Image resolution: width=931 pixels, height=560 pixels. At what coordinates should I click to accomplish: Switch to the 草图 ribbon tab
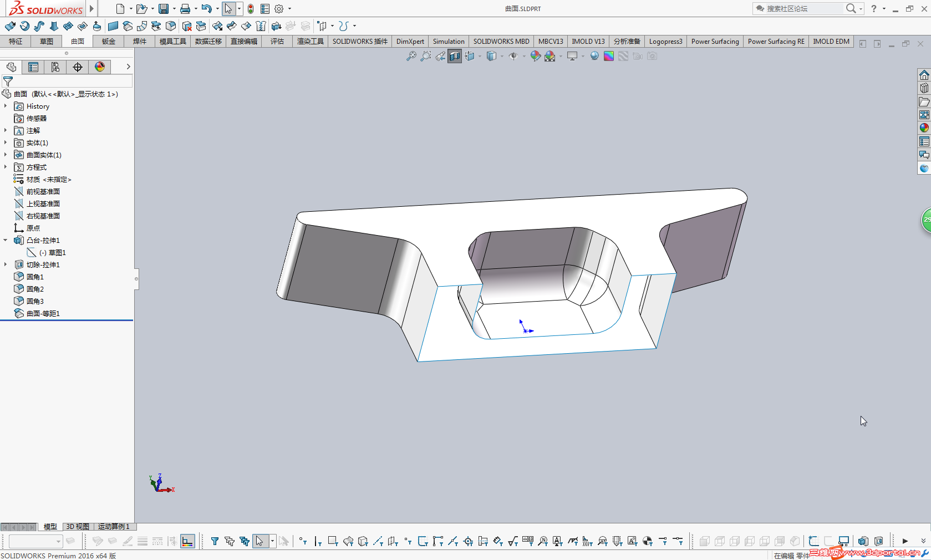47,42
